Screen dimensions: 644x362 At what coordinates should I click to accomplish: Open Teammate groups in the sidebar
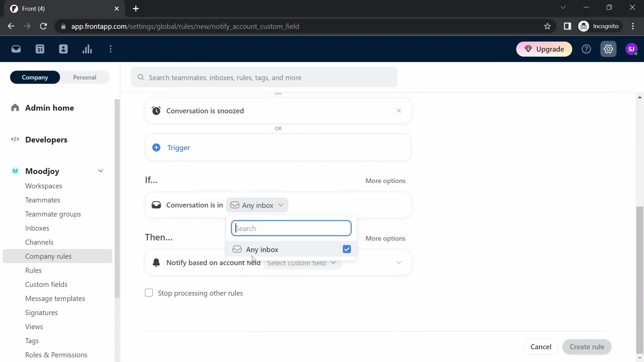(x=53, y=214)
